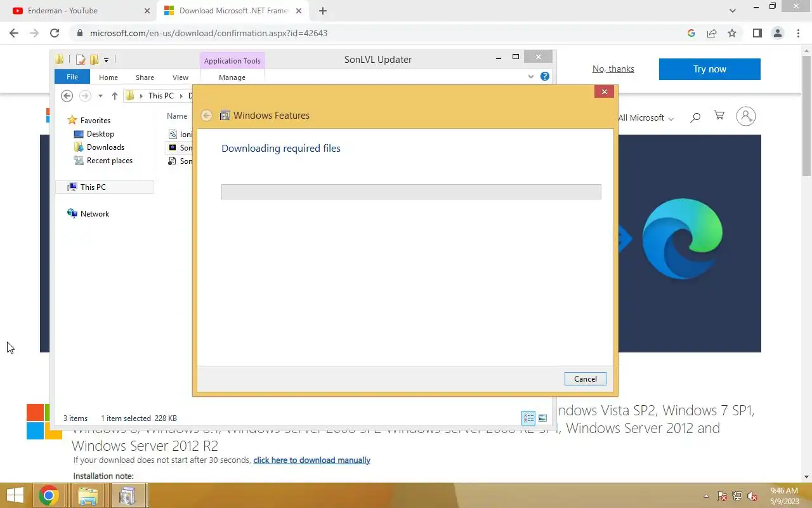The image size is (812, 508).
Task: Click the Windows Features title icon
Action: coord(225,116)
